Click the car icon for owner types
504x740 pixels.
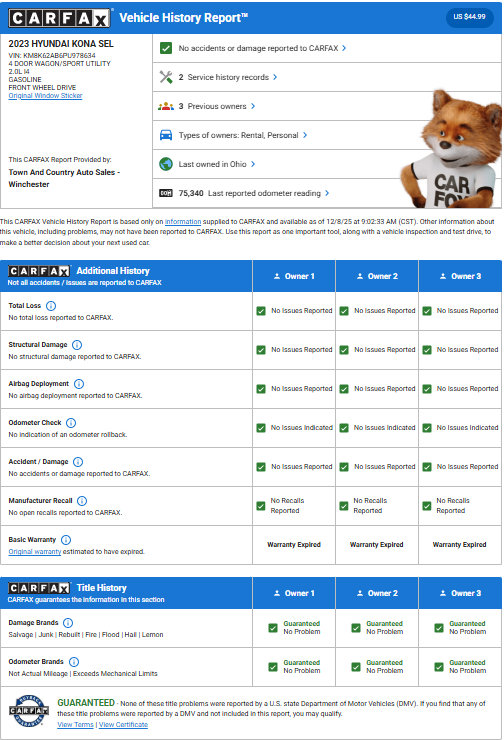coord(166,135)
